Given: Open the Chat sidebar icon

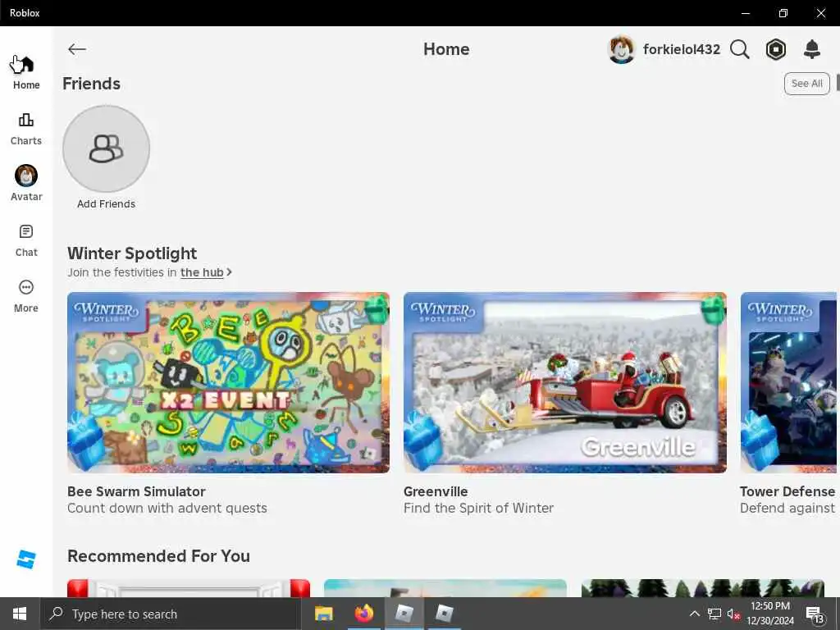Looking at the screenshot, I should coord(25,231).
